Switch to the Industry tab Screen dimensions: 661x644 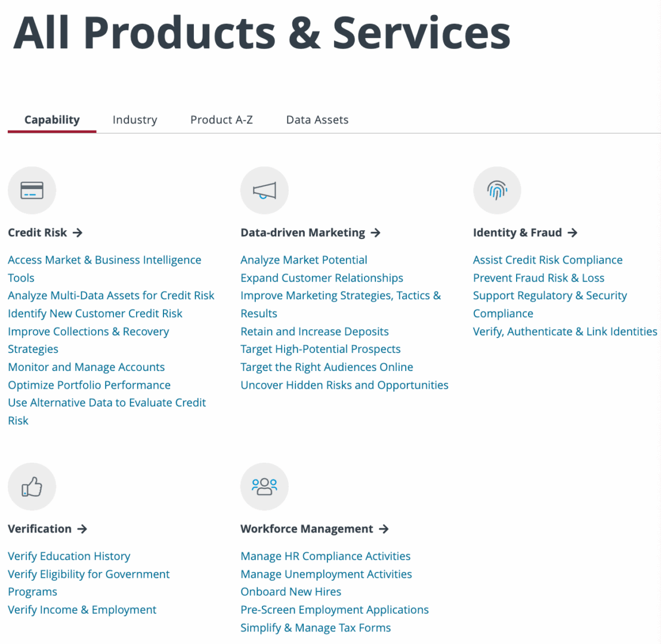(135, 119)
